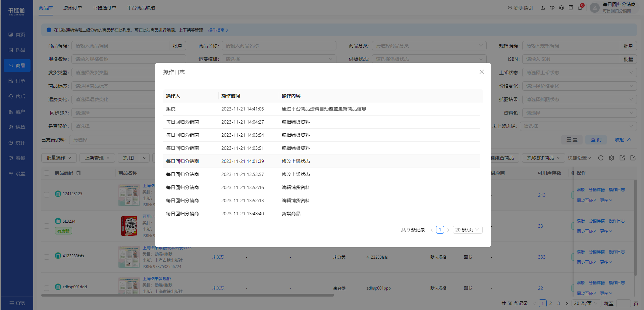Open the 商品分类 dropdown
The width and height of the screenshot is (644, 310).
(429, 46)
